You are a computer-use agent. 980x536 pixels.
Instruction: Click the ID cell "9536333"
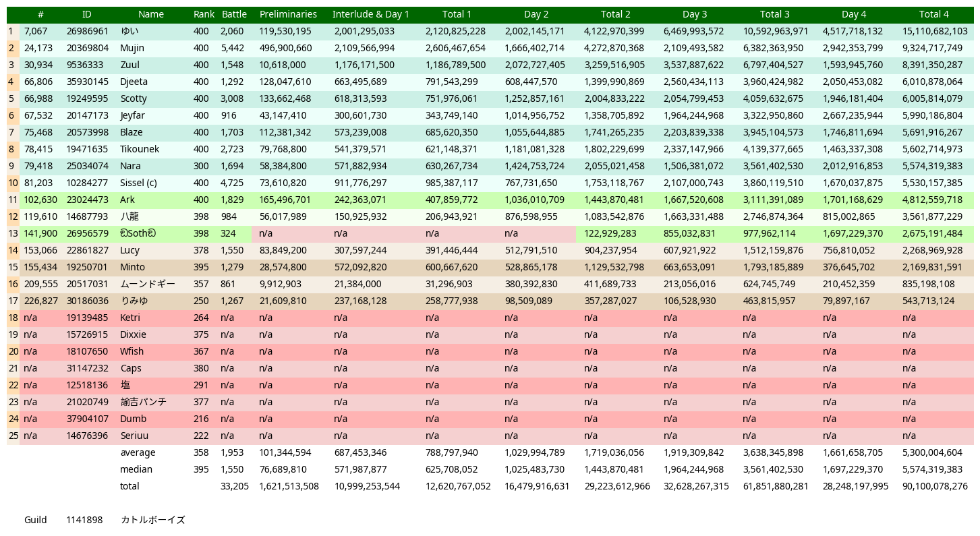click(85, 65)
